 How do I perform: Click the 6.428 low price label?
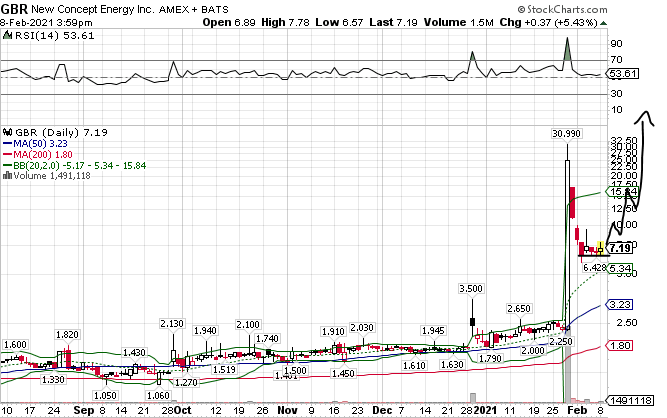coord(594,268)
